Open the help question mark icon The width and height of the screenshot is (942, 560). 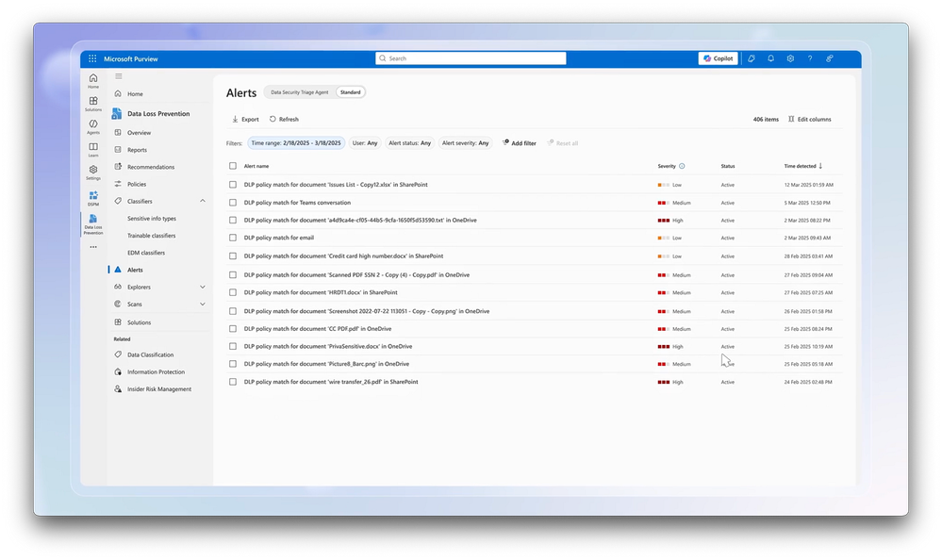[x=810, y=58]
